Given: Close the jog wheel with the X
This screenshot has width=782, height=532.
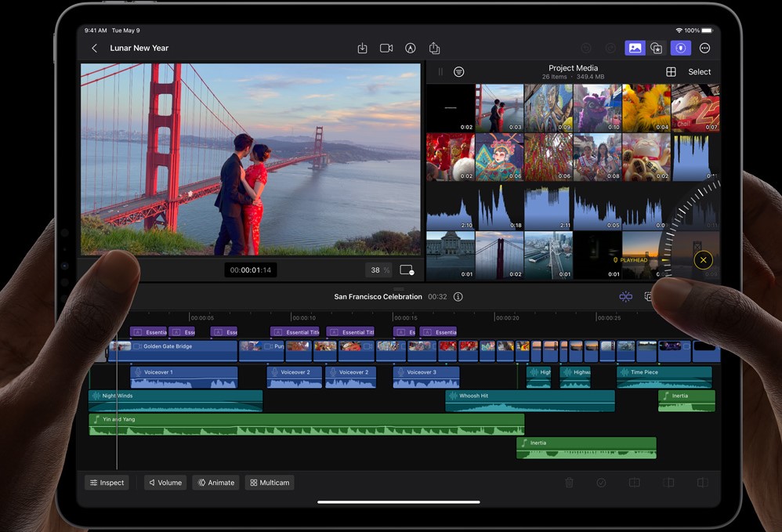Looking at the screenshot, I should pos(703,260).
